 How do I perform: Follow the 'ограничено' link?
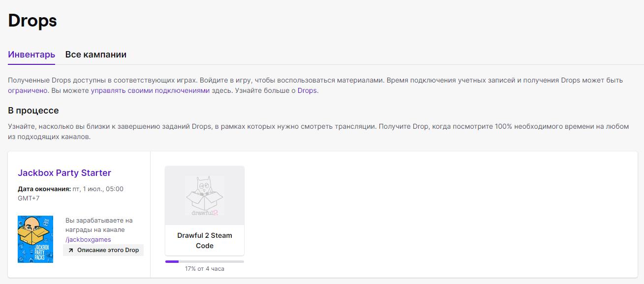click(28, 90)
